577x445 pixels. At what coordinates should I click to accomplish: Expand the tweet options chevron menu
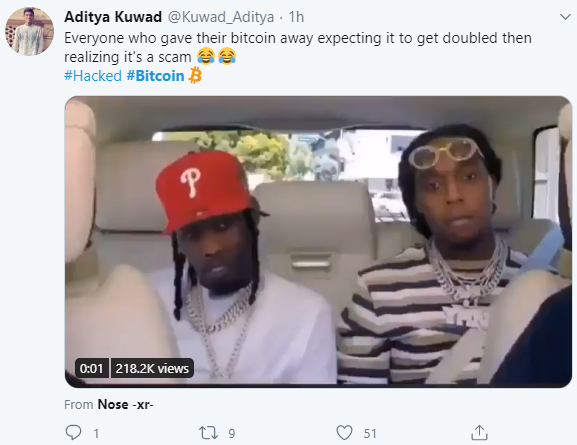[565, 17]
